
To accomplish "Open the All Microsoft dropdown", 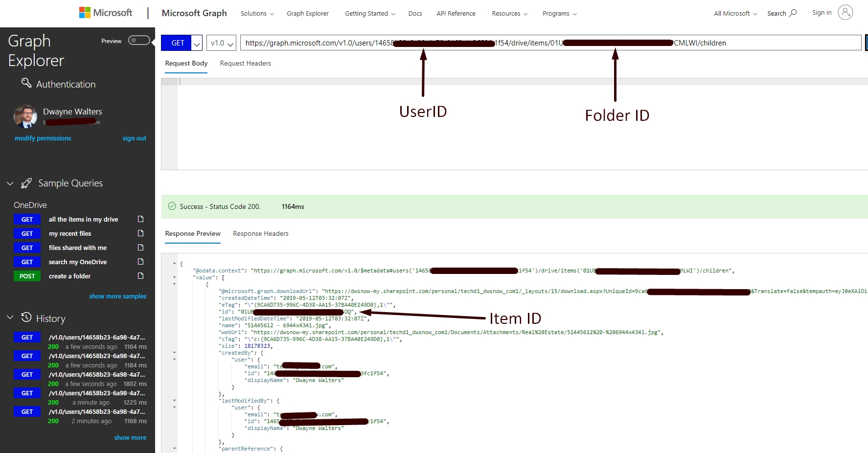I will point(735,14).
